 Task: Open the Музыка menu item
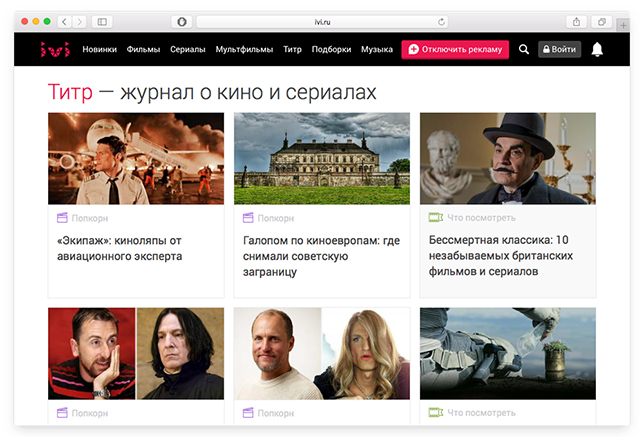[377, 49]
